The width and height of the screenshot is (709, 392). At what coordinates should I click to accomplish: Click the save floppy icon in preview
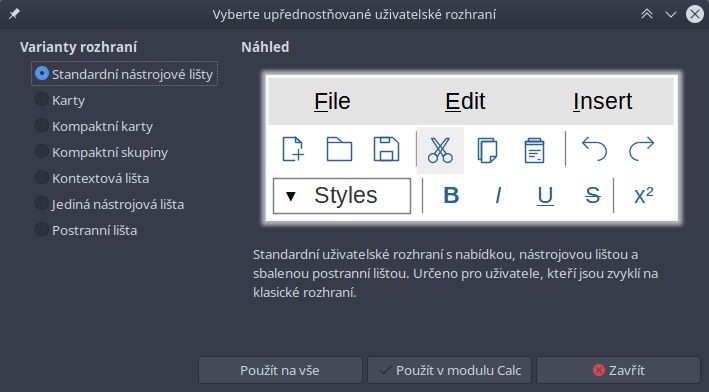pyautogui.click(x=386, y=149)
